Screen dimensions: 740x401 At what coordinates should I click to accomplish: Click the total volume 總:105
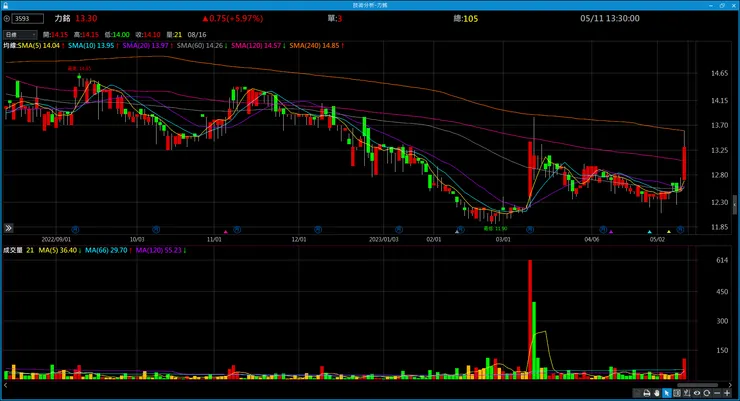point(466,18)
